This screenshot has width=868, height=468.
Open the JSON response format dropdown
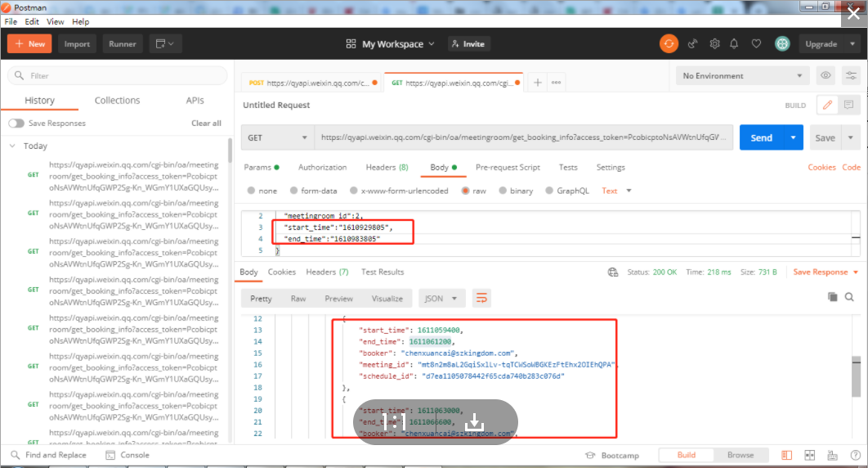441,299
